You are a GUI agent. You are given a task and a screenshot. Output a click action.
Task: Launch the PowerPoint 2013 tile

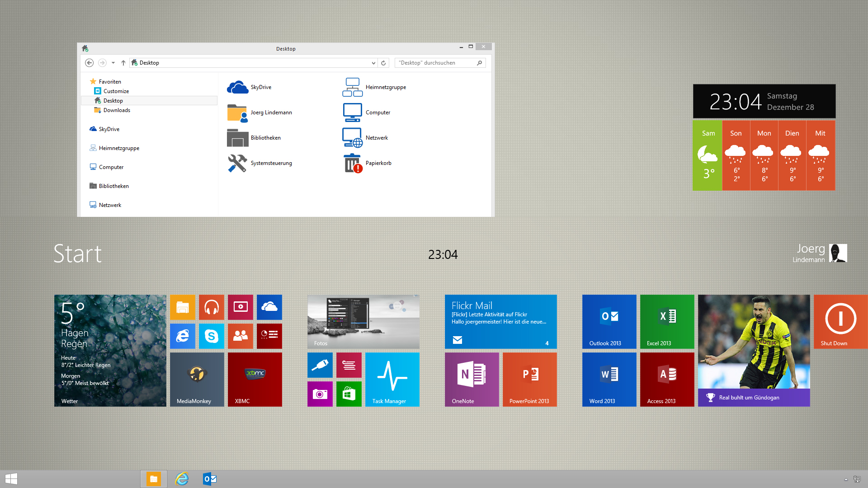530,380
